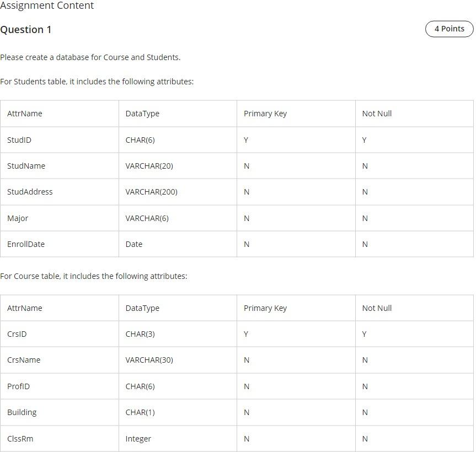Image resolution: width=476 pixels, height=452 pixels.
Task: Select the CrsName attribute cell
Action: [x=60, y=360]
